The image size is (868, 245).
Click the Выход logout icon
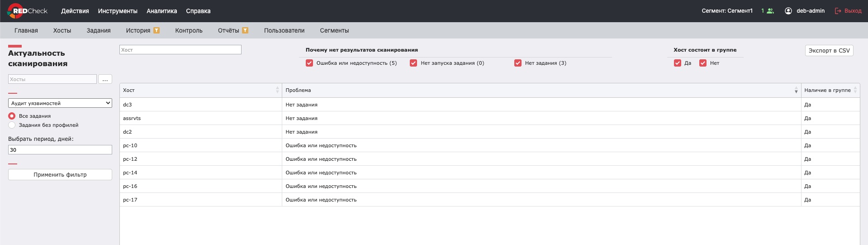click(838, 11)
